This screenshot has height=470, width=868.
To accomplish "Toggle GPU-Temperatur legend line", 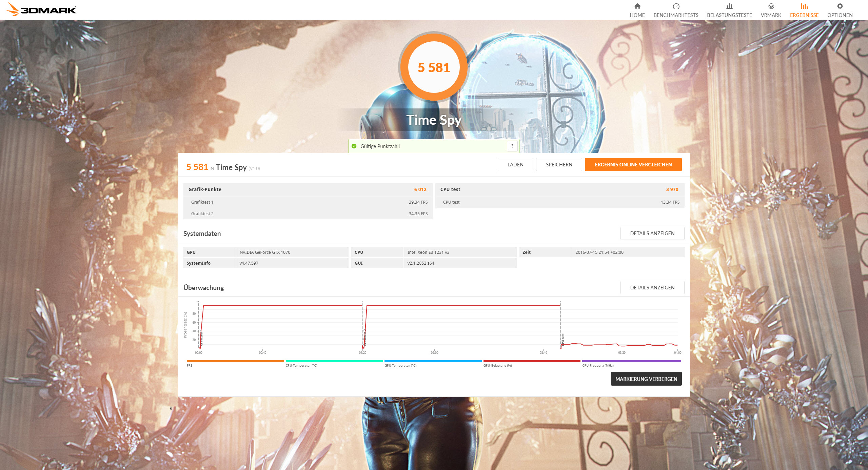I will tap(433, 362).
